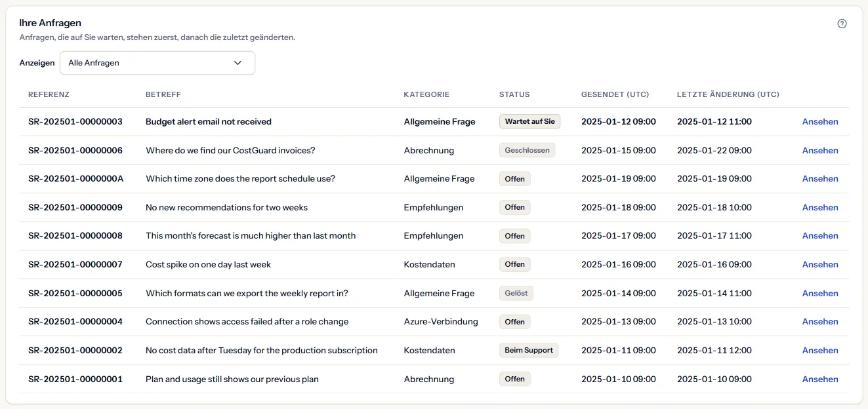Click the Kategorie column header
Viewport: 868px width, 409px height.
pos(426,94)
